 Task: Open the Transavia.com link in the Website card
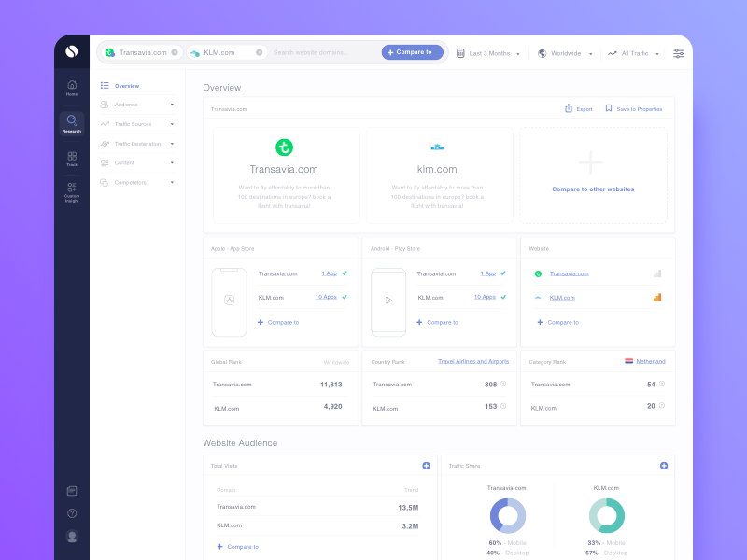point(569,273)
